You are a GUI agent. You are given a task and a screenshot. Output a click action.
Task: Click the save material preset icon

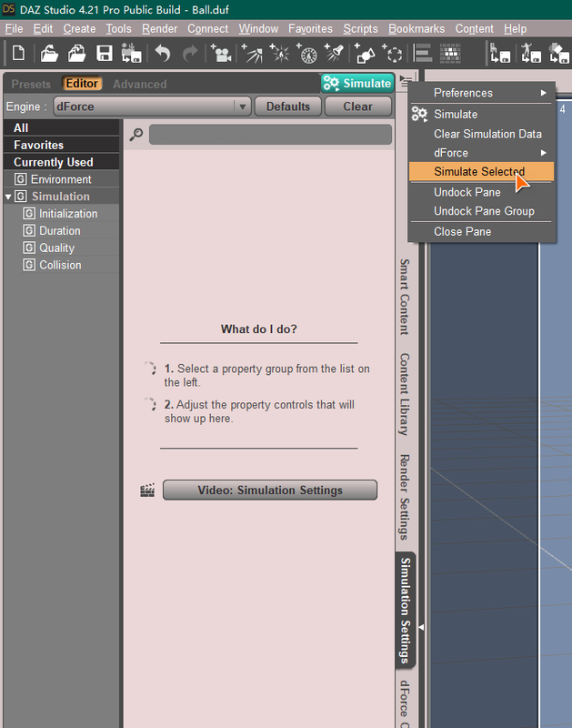(x=559, y=53)
